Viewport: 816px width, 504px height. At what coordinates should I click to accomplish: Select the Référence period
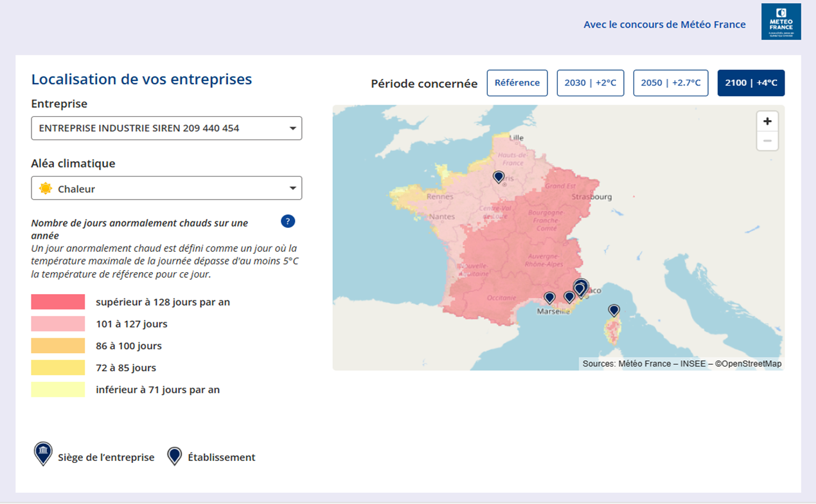[x=517, y=83]
